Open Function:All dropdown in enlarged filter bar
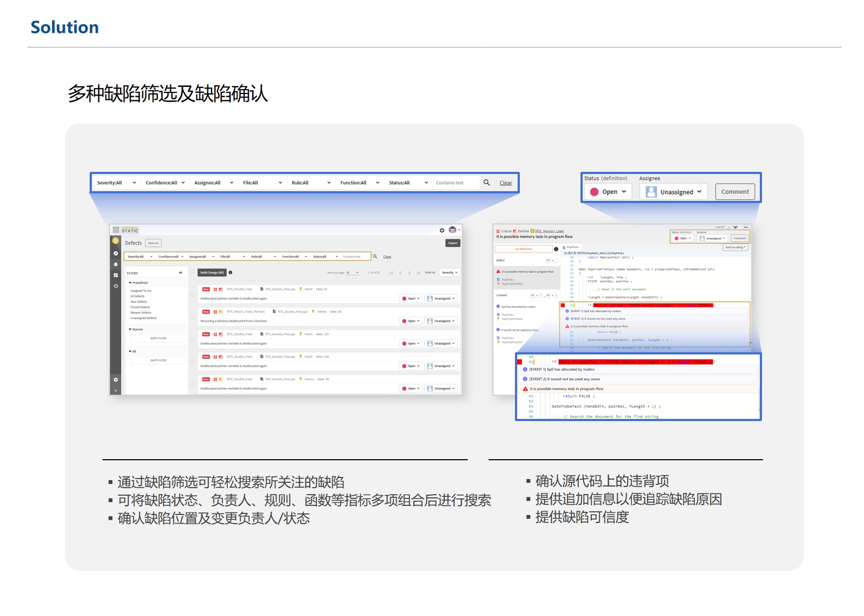Viewport: 864px width, 616px height. [x=360, y=183]
